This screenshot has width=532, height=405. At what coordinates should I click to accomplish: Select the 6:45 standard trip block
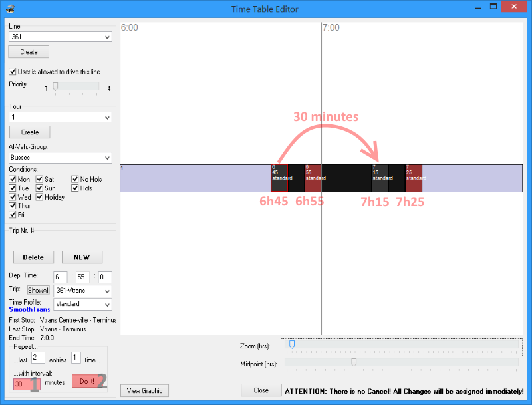point(279,178)
